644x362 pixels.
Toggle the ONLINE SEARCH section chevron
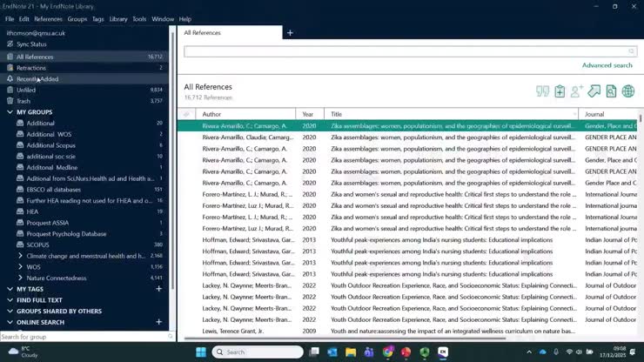coord(10,322)
